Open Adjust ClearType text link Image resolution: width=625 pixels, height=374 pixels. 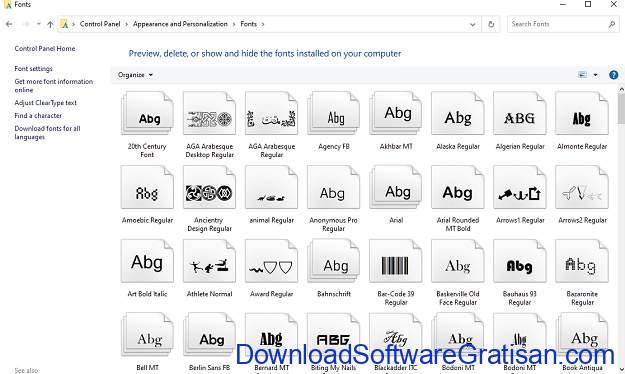click(x=45, y=102)
